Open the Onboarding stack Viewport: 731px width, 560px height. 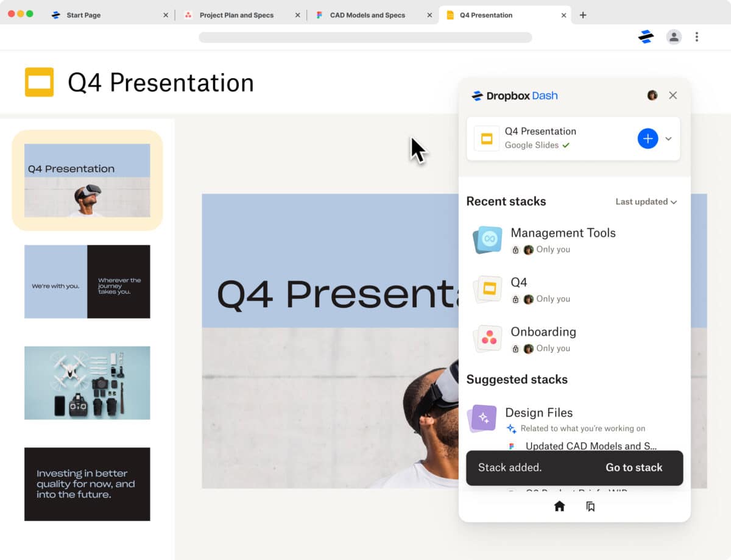pos(543,332)
